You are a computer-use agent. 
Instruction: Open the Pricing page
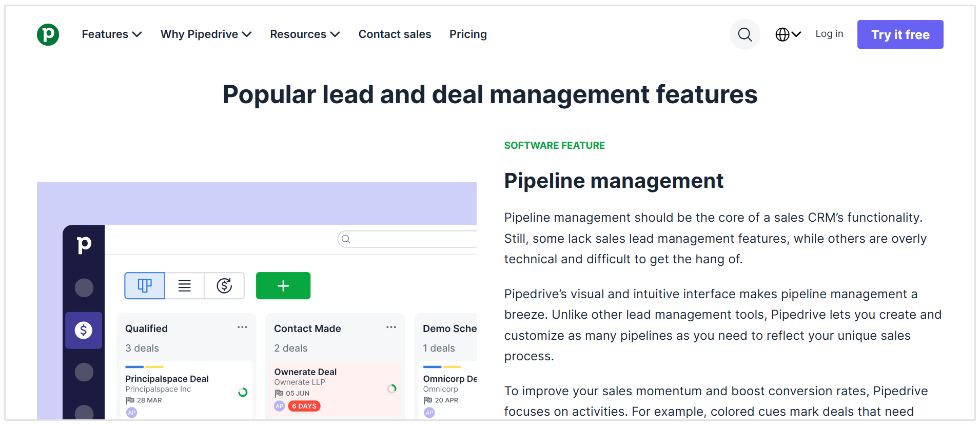[x=468, y=34]
